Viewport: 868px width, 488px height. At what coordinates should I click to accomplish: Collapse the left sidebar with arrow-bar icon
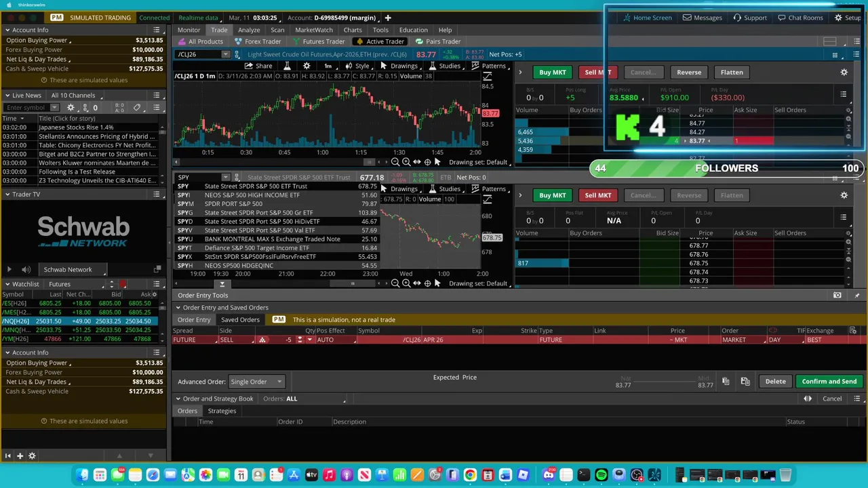coord(7,456)
